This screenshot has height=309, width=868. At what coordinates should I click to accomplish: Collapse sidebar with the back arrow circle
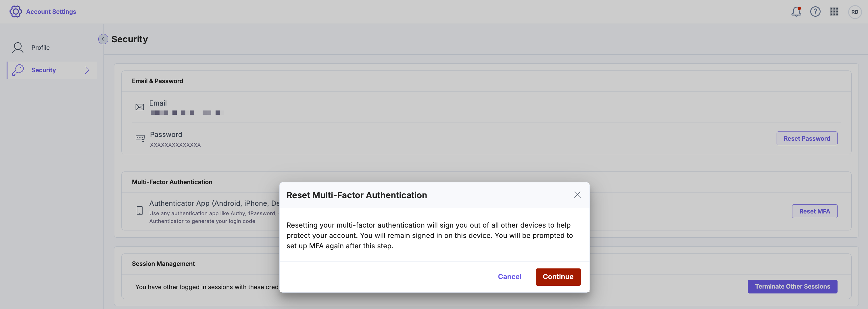pyautogui.click(x=103, y=39)
